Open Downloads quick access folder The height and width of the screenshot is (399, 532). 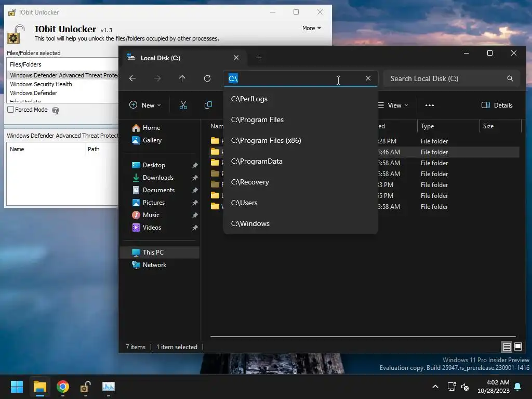click(x=153, y=178)
